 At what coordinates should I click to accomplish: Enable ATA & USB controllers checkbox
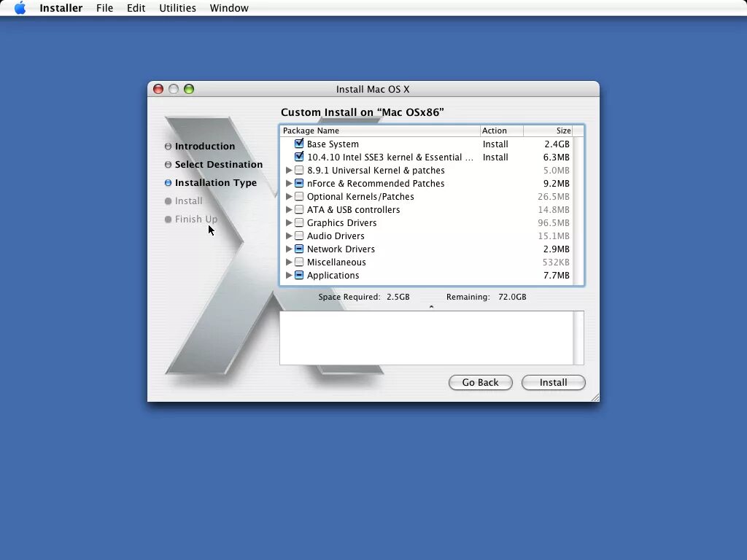(x=299, y=209)
